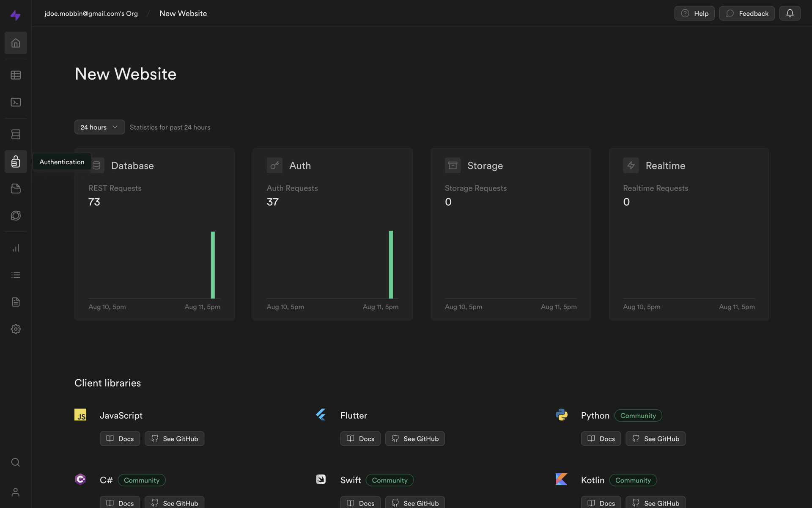Open the Logs list icon

16,275
